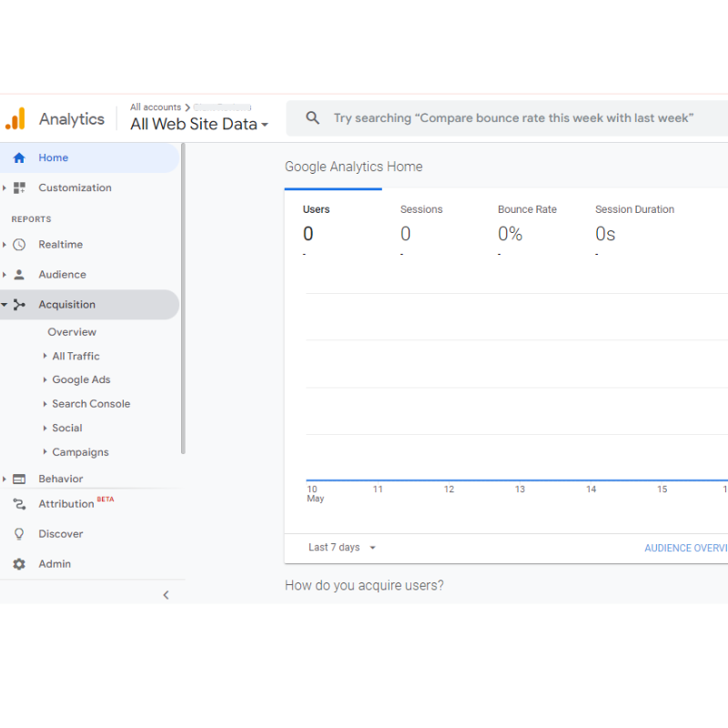This screenshot has width=728, height=728.
Task: Click the Google Analytics logo icon
Action: click(x=15, y=118)
